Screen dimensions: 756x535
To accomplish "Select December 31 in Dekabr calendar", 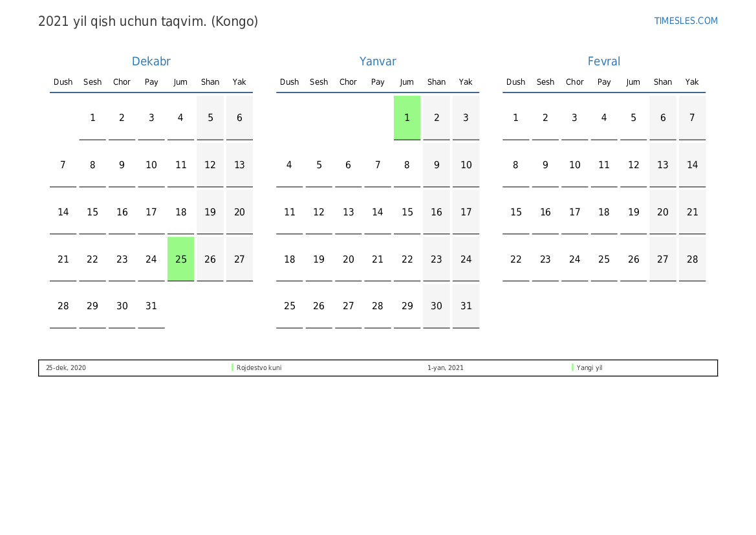I will 151,306.
